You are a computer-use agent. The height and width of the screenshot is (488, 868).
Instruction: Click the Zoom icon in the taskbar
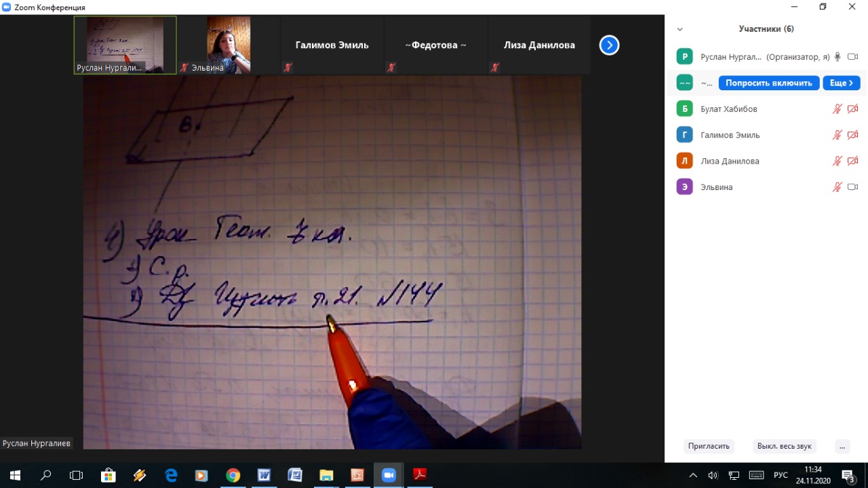pos(389,475)
